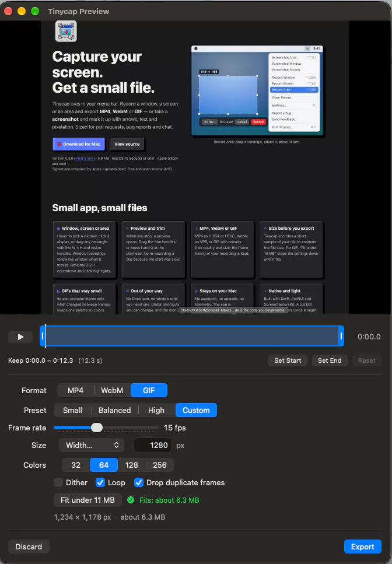Play the recording preview
Image resolution: width=392 pixels, height=564 pixels.
click(x=20, y=337)
